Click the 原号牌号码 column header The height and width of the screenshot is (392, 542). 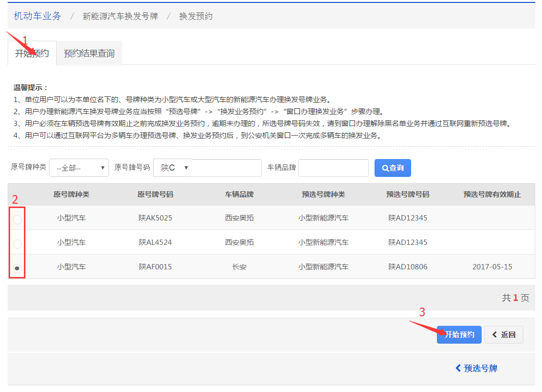click(x=155, y=195)
